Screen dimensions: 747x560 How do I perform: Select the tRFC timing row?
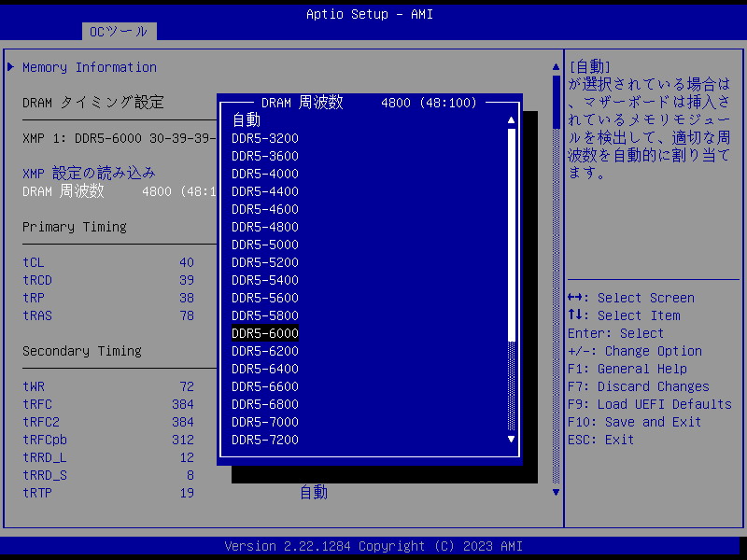tap(108, 404)
